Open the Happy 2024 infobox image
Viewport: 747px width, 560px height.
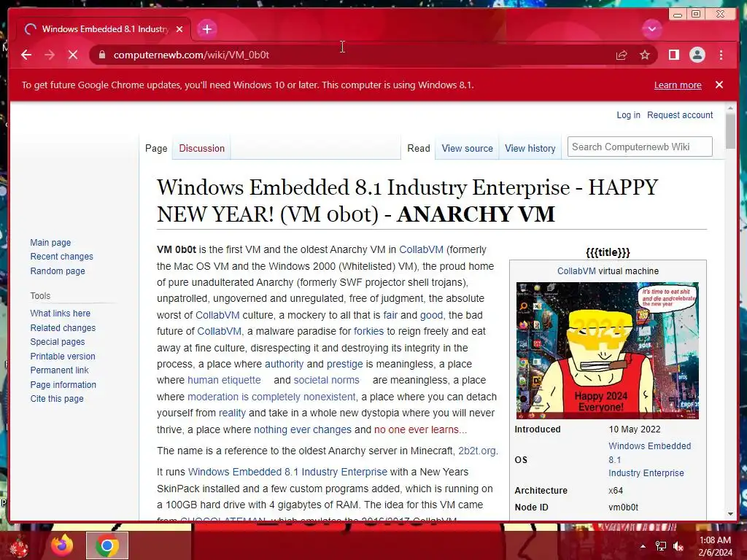click(608, 351)
